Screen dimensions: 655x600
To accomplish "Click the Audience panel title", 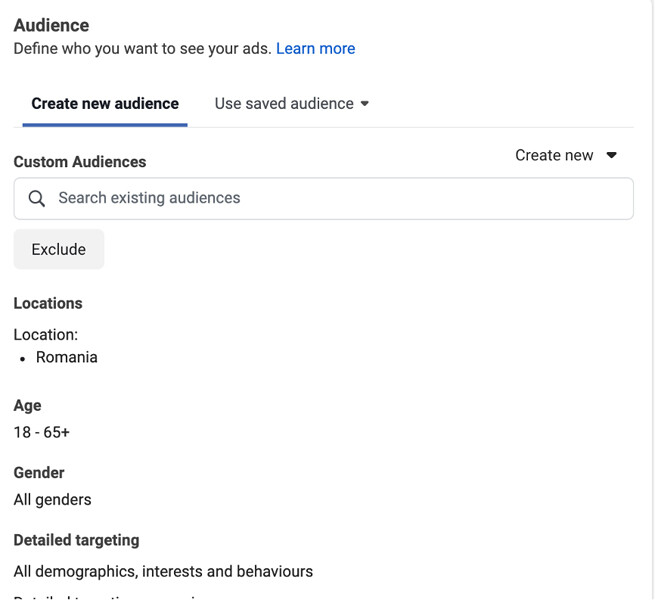I will pyautogui.click(x=51, y=25).
